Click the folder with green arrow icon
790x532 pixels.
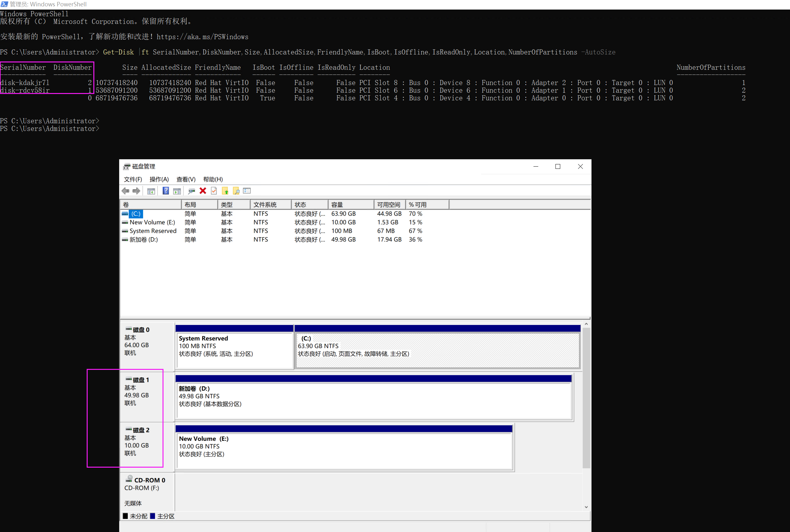[225, 191]
